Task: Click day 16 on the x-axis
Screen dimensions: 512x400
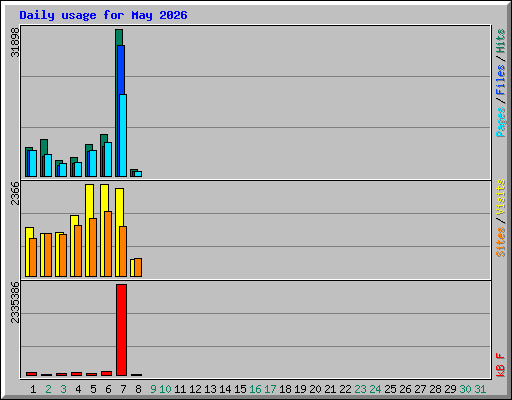Action: tap(255, 389)
